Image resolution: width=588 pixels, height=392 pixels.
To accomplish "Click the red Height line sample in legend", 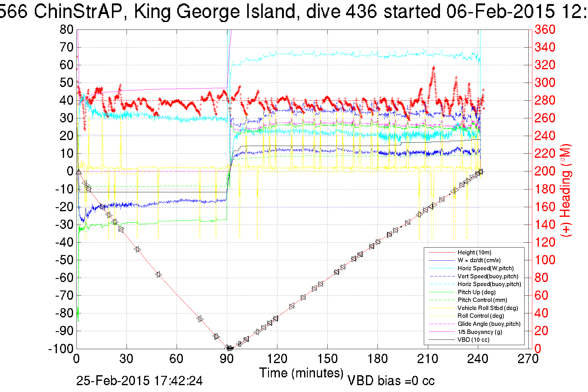I will (x=442, y=253).
